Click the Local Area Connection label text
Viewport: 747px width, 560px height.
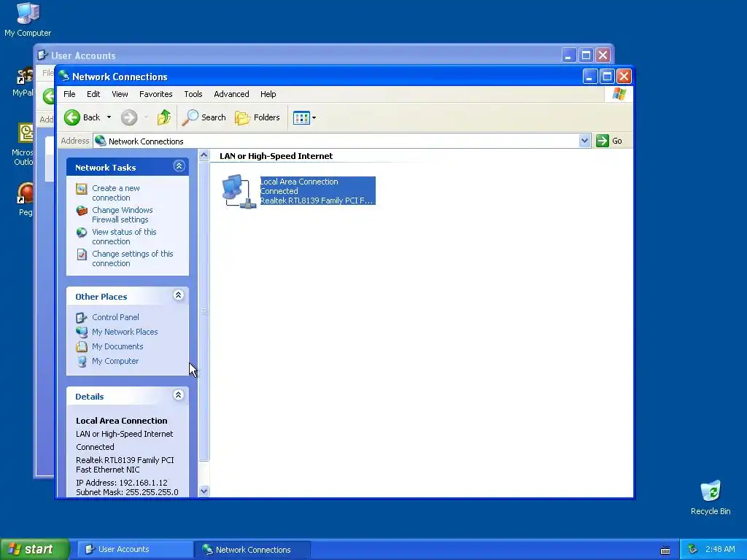(x=299, y=182)
